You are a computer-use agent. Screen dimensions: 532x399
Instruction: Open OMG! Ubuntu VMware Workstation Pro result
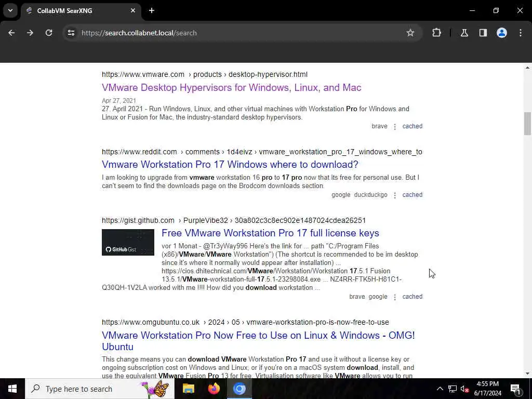[x=258, y=341]
